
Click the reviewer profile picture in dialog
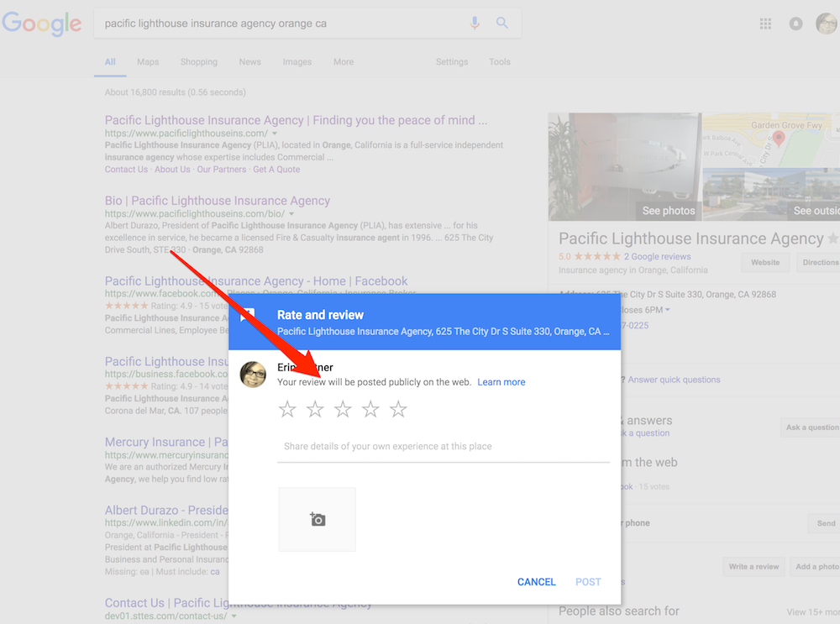click(253, 374)
